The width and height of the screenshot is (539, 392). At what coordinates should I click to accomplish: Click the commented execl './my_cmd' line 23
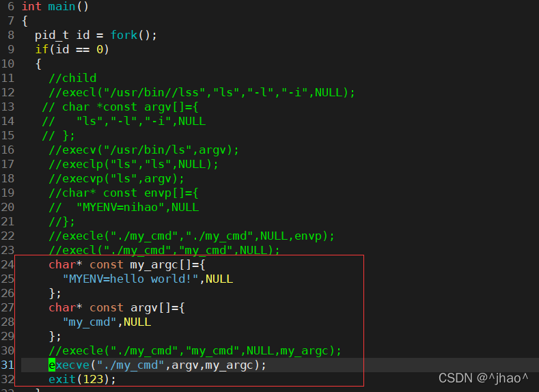[165, 250]
